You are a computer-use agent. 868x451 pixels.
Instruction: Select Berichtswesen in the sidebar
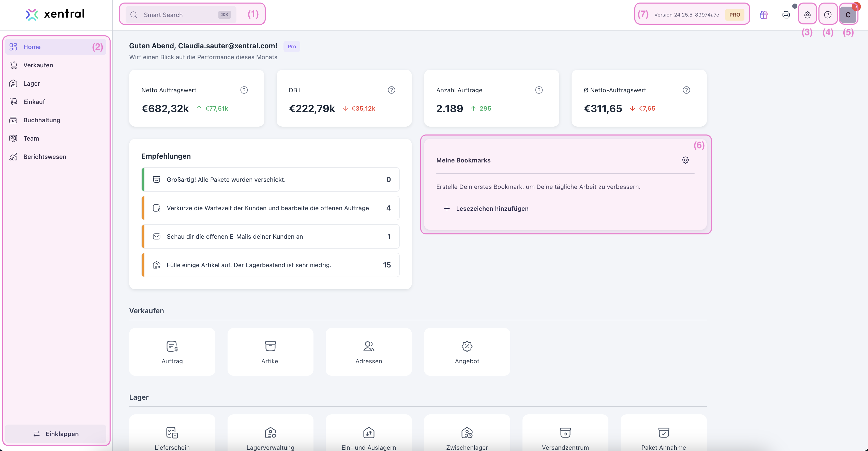(x=44, y=157)
